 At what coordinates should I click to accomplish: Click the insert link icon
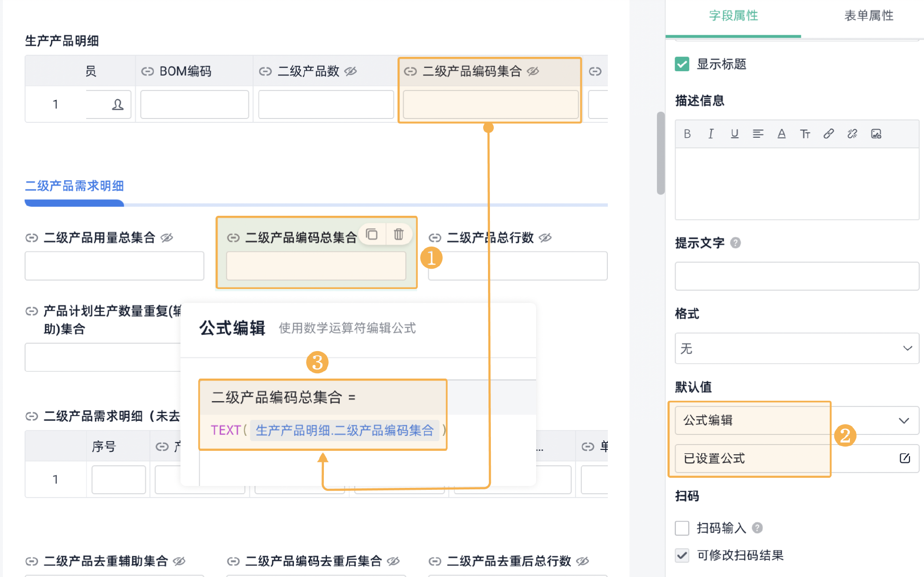coord(829,134)
